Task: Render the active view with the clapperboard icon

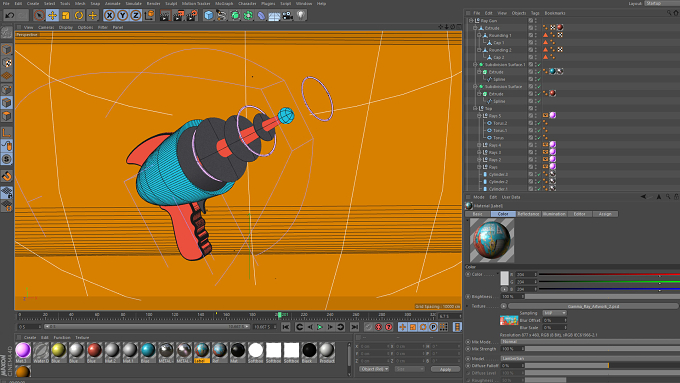Action: pos(165,16)
